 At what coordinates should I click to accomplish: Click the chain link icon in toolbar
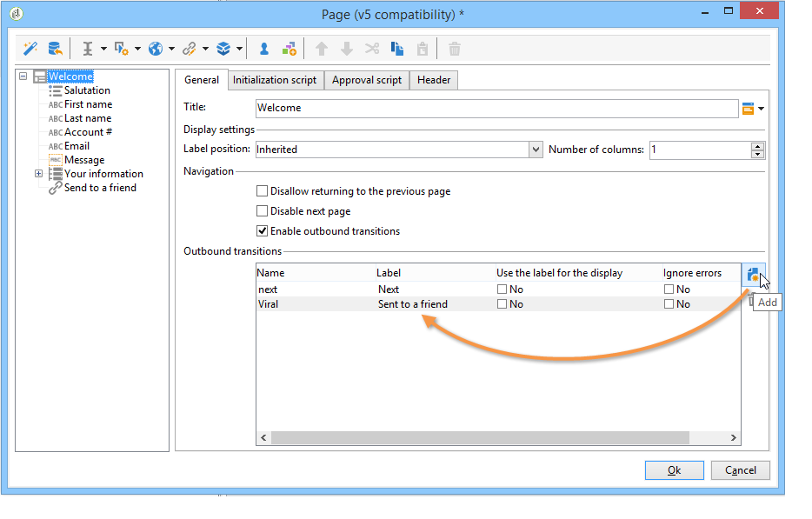(189, 49)
